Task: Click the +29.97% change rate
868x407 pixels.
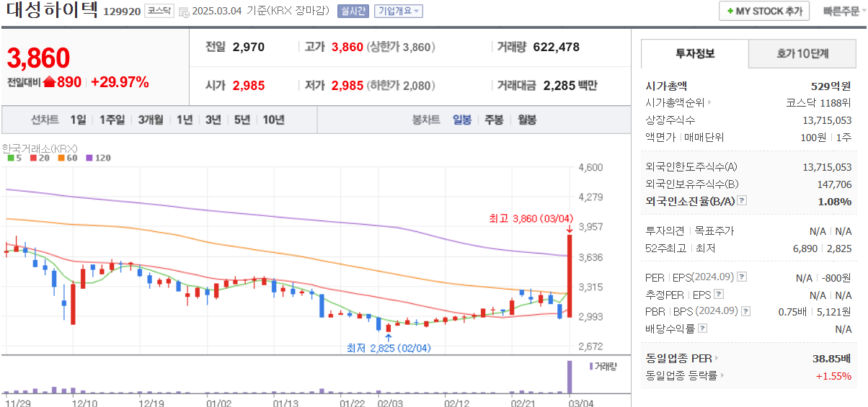Action: 120,82
